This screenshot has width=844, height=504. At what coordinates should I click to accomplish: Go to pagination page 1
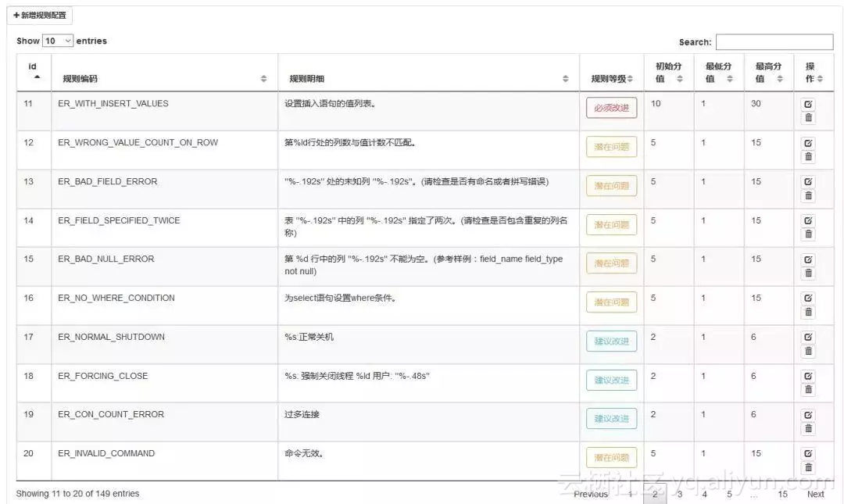pyautogui.click(x=630, y=494)
